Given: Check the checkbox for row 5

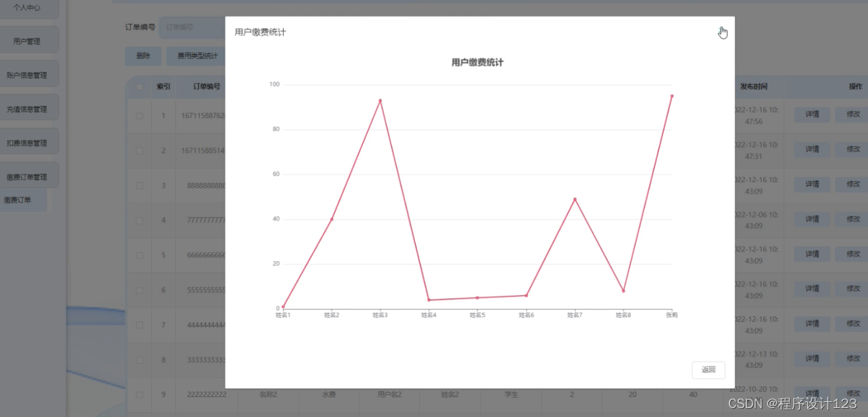Looking at the screenshot, I should point(140,255).
